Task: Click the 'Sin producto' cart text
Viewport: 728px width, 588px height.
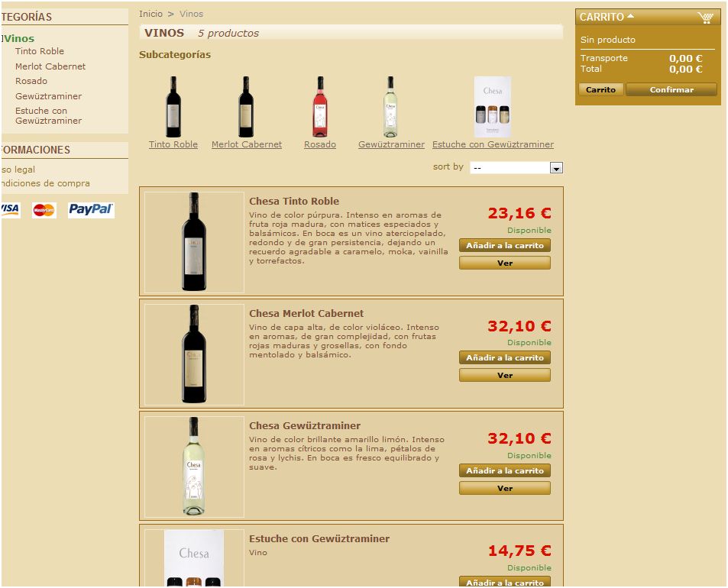Action: coord(608,40)
